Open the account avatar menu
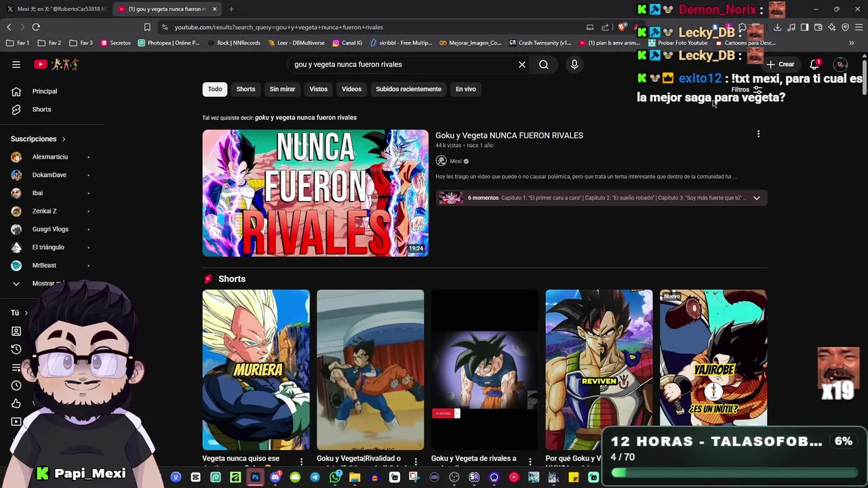Screen dimensions: 868x488 (841, 64)
